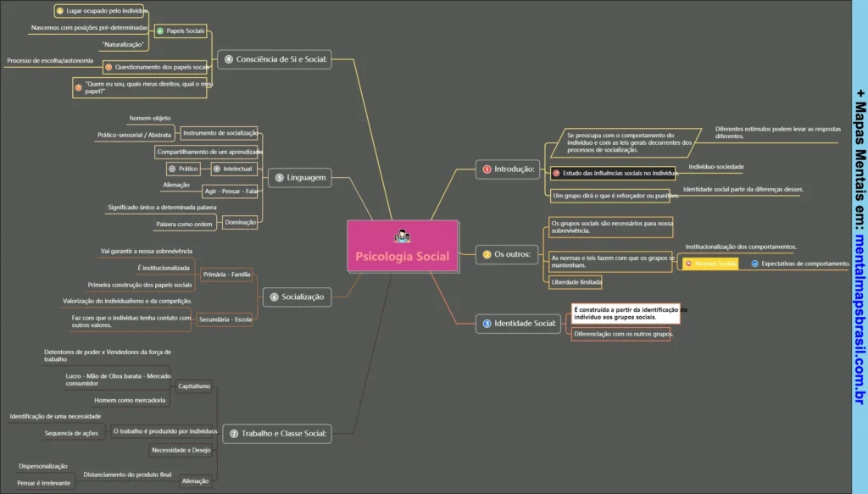868x494 pixels.
Task: Click the blue number 3 badge on Identidade Social
Action: pyautogui.click(x=487, y=323)
